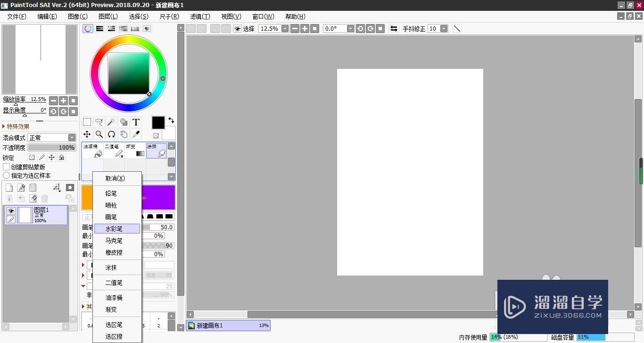Select the move tool
644x343 pixels.
(87, 134)
